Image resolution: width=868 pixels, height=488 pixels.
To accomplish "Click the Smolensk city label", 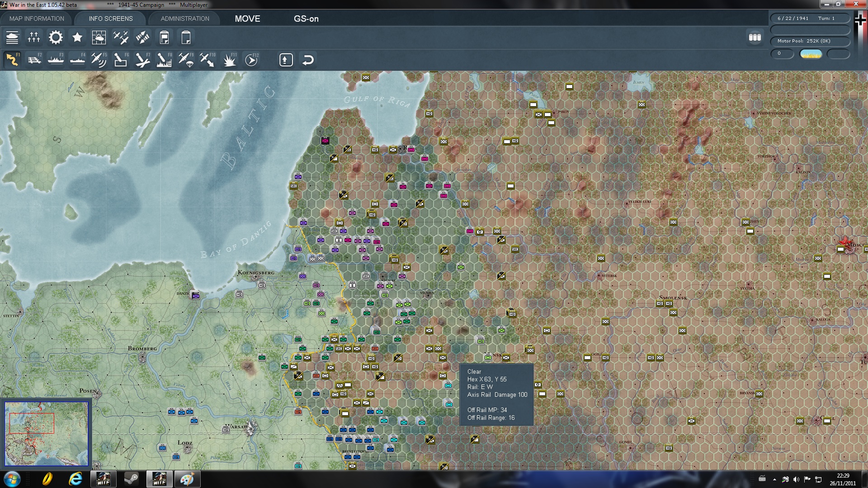I will 673,298.
